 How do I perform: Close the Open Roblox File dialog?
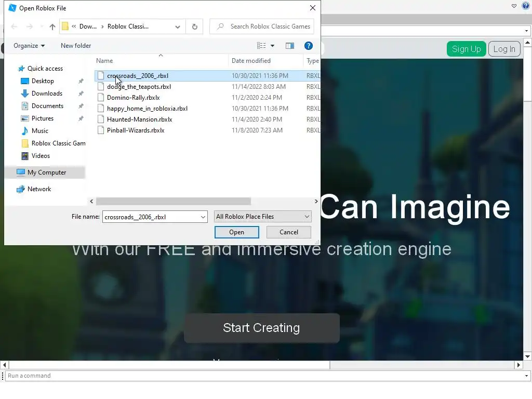tap(312, 8)
